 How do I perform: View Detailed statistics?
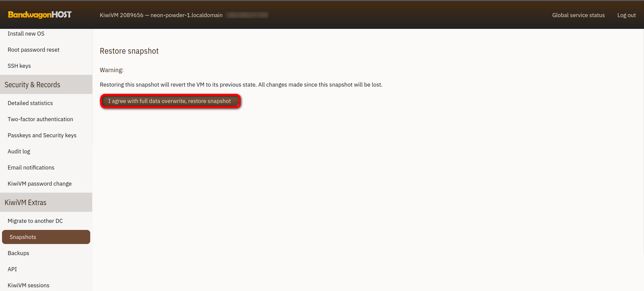(x=30, y=103)
